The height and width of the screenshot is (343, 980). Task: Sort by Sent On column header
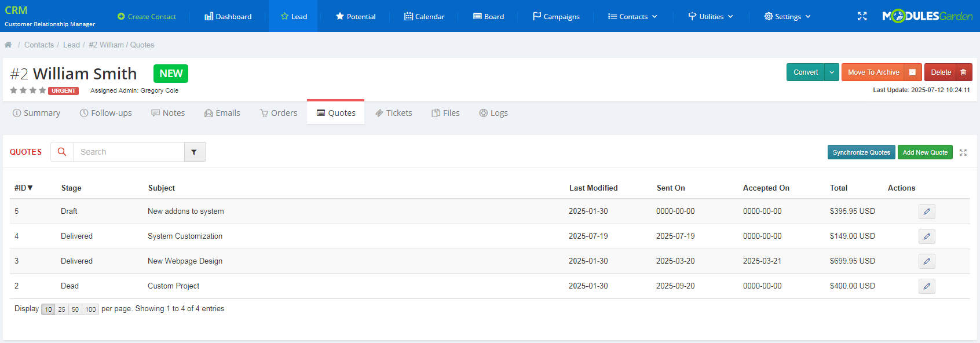(671, 188)
